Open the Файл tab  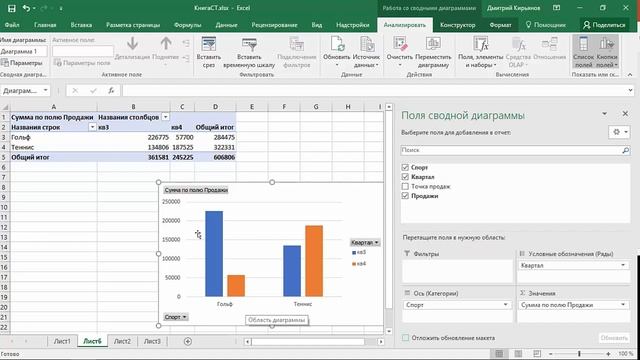(12, 25)
